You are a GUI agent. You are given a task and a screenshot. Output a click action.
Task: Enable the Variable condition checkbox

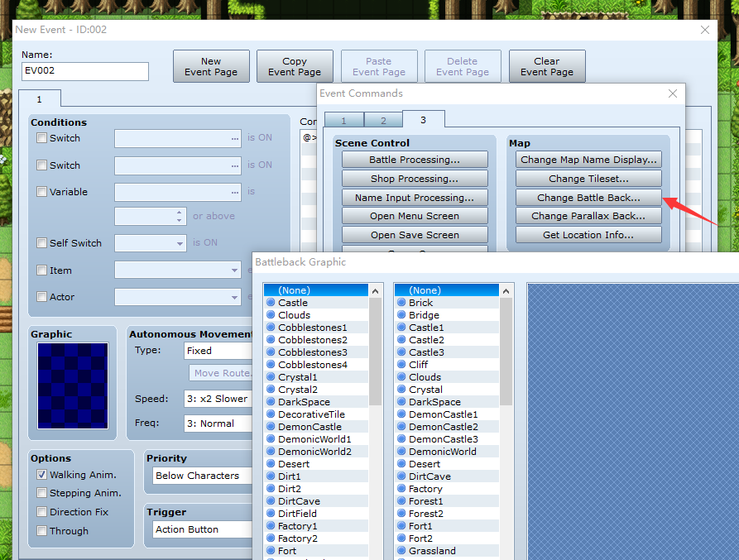(x=42, y=192)
